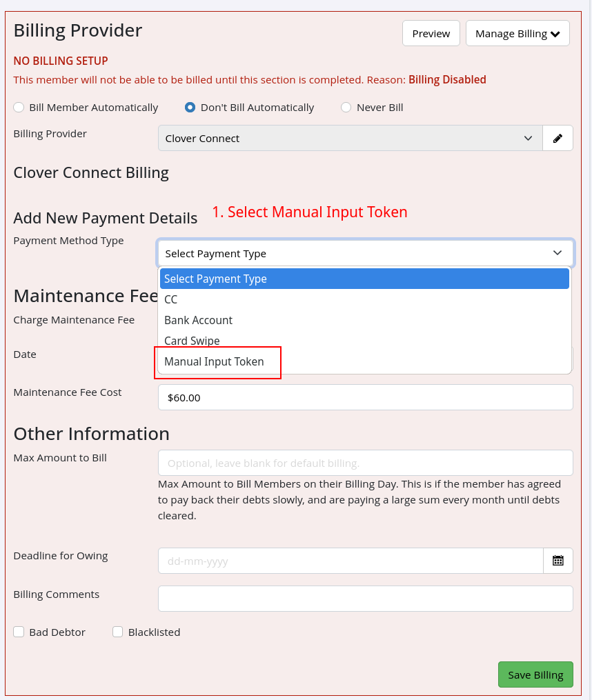Enable the Blacklisted checkbox

117,632
